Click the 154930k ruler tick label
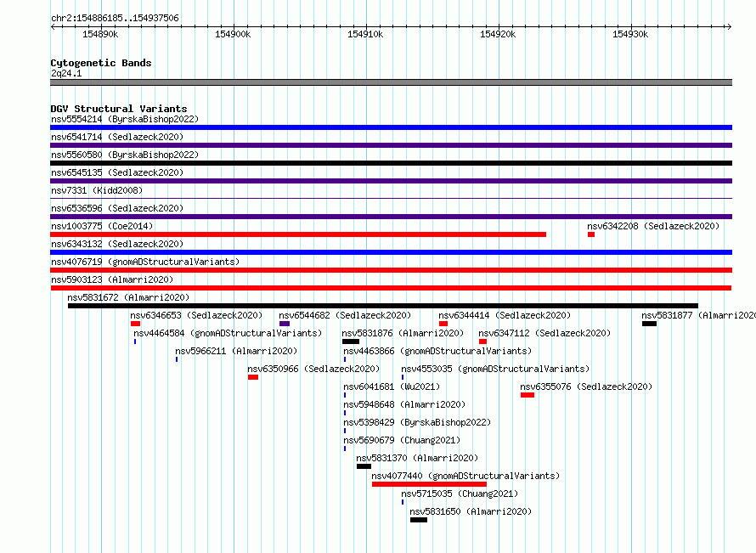The width and height of the screenshot is (756, 553). click(x=630, y=34)
